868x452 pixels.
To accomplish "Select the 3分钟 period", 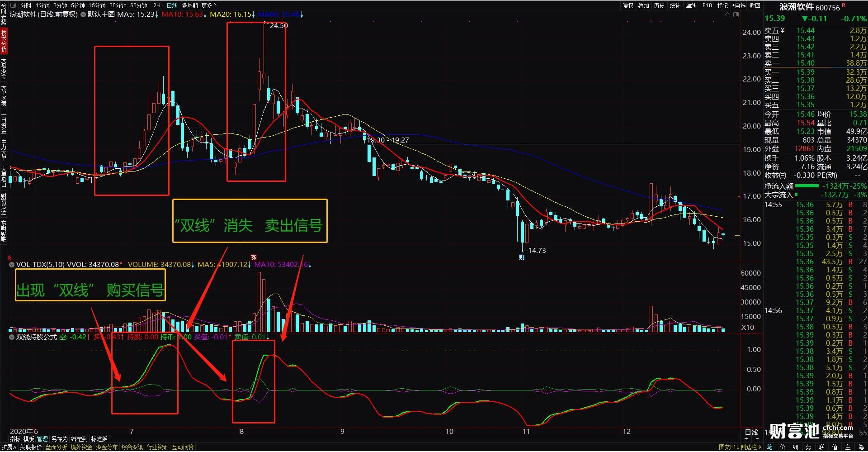I will pyautogui.click(x=60, y=5).
